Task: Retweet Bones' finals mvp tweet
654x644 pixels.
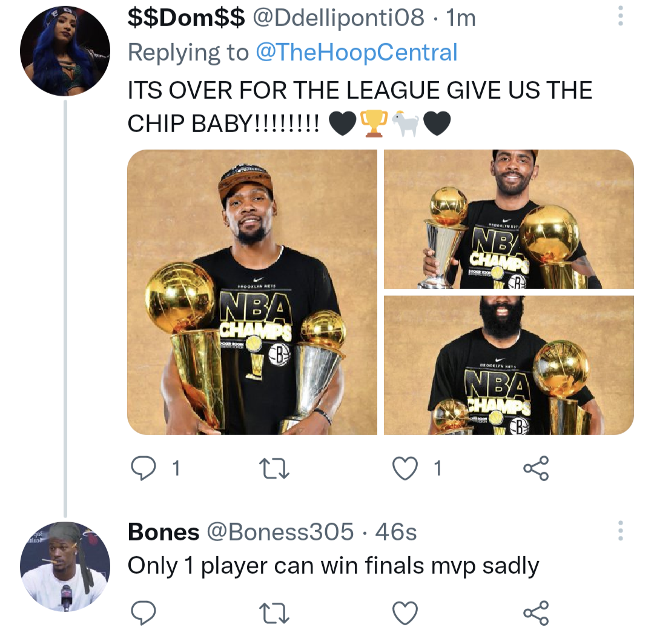Action: [x=276, y=613]
